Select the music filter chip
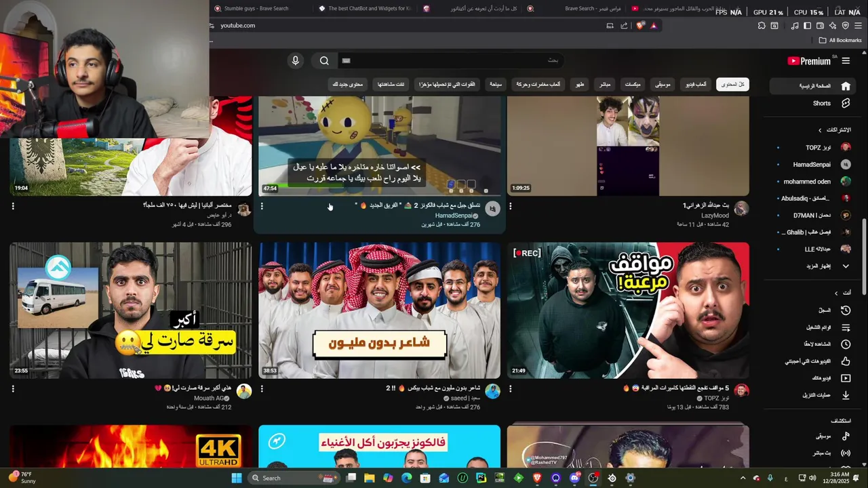868x488 pixels. pyautogui.click(x=662, y=85)
